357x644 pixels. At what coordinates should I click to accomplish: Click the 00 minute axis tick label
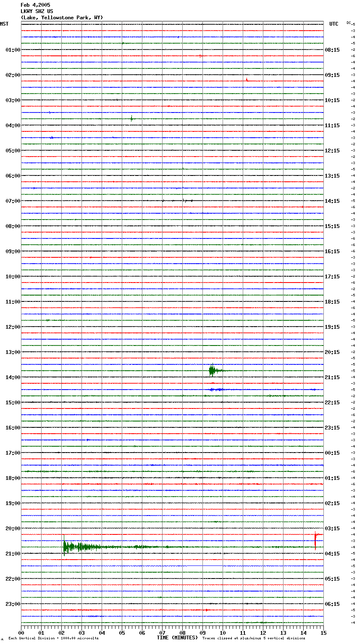tap(21, 633)
